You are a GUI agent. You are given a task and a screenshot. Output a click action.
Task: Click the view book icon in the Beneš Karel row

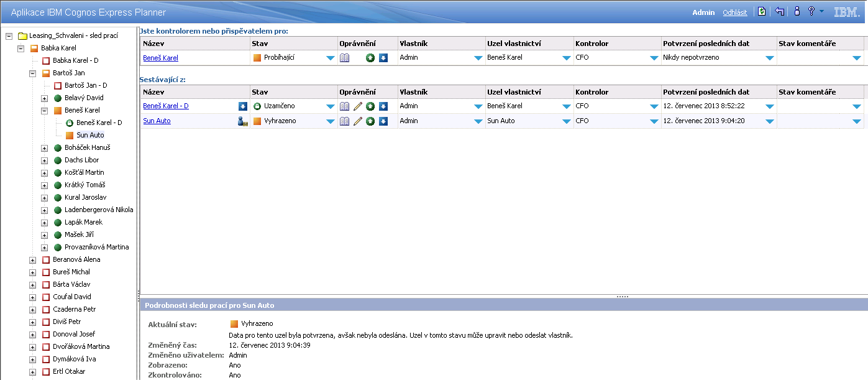coord(345,58)
